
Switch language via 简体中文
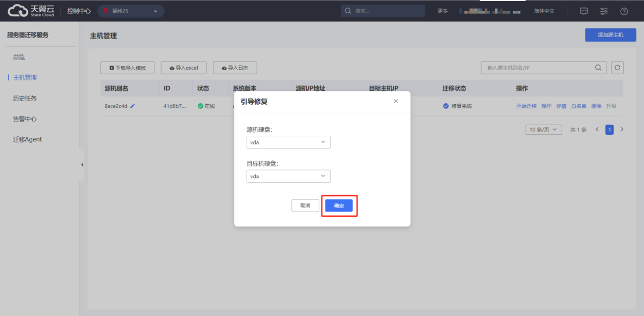(544, 11)
